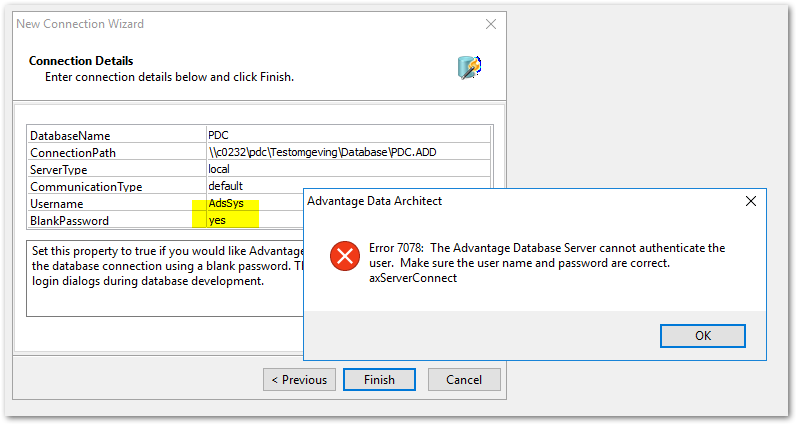Close the Advantage Data Architect dialog
This screenshot has width=797, height=425.
pyautogui.click(x=751, y=201)
